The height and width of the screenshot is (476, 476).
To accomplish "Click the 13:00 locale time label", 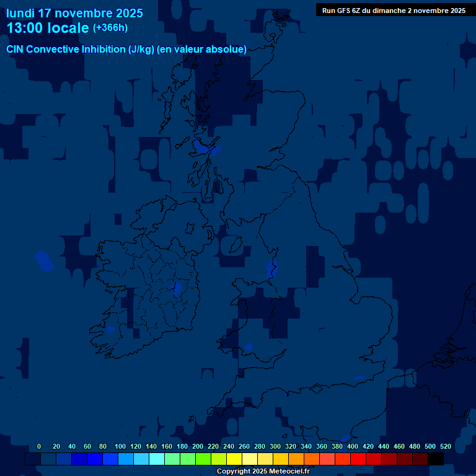I will coord(48,28).
